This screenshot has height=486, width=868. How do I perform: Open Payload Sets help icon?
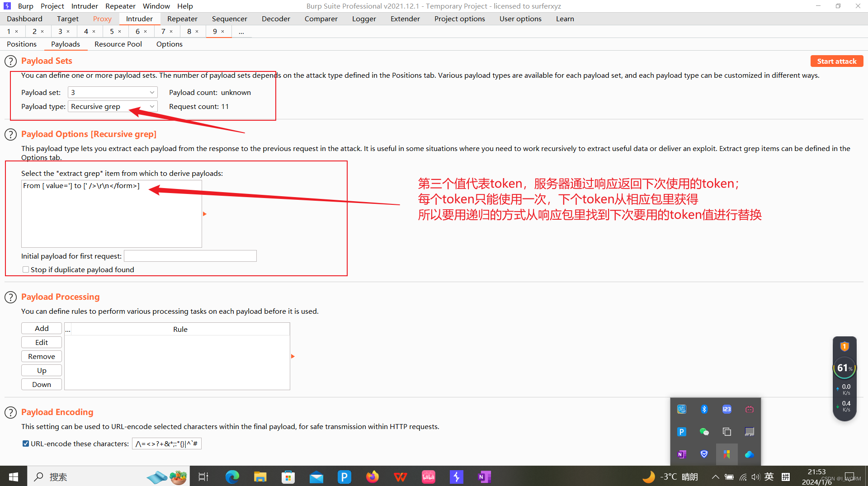10,61
